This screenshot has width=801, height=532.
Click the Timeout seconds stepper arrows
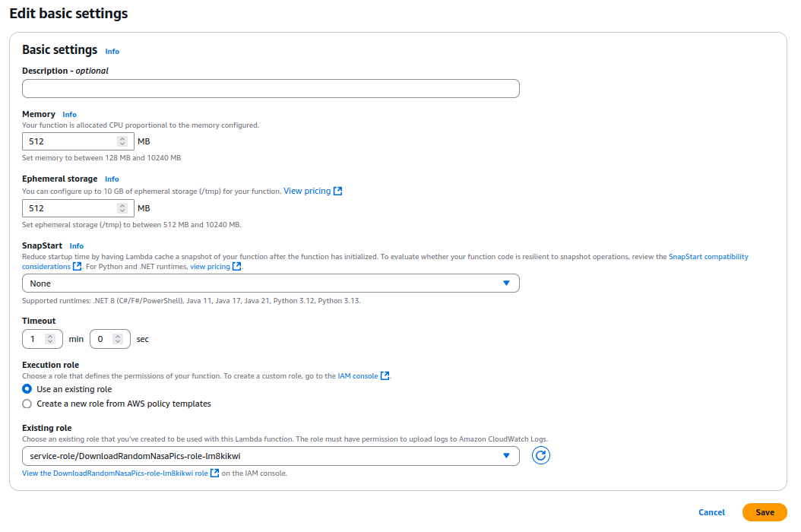119,339
